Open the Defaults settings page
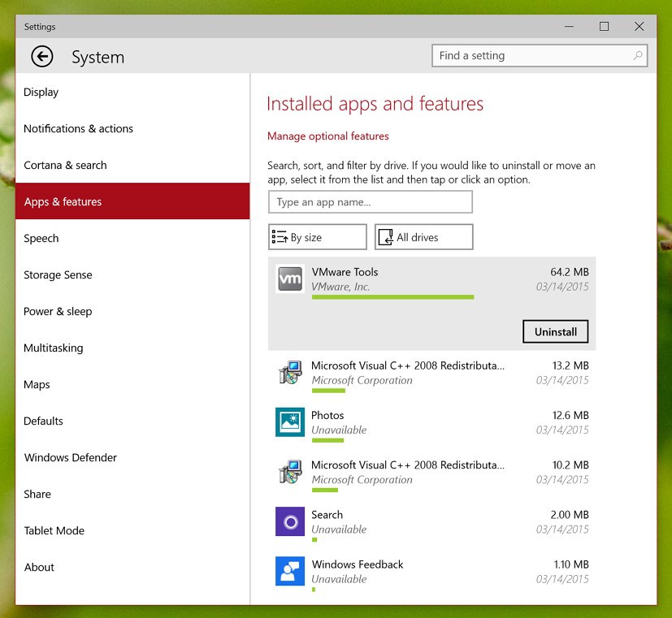 [x=132, y=421]
